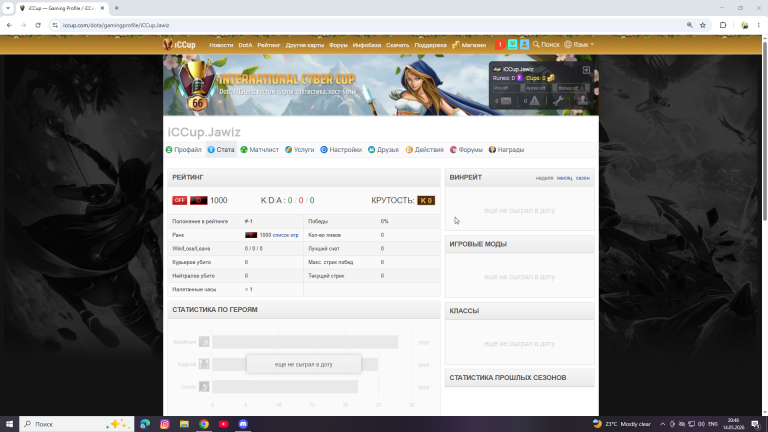Image resolution: width=768 pixels, height=432 pixels.
Task: Open Инфобаза in the top navigation
Action: pyautogui.click(x=366, y=45)
